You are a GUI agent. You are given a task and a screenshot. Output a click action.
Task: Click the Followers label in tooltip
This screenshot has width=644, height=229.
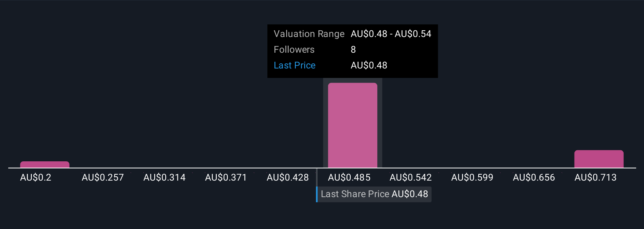[x=294, y=50]
